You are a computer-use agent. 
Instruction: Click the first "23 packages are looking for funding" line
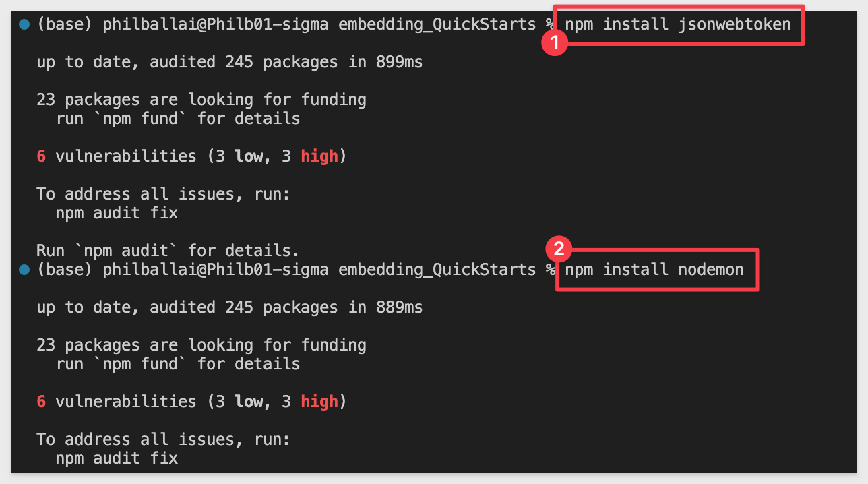(201, 100)
